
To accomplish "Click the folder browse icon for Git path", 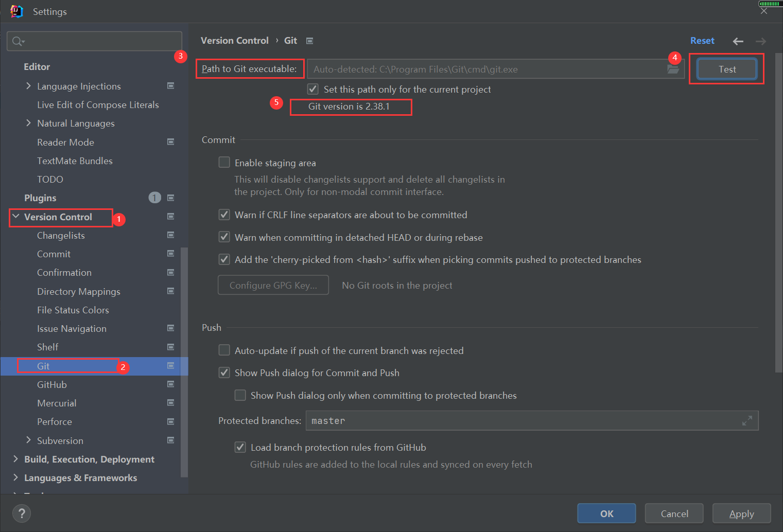I will pos(673,69).
